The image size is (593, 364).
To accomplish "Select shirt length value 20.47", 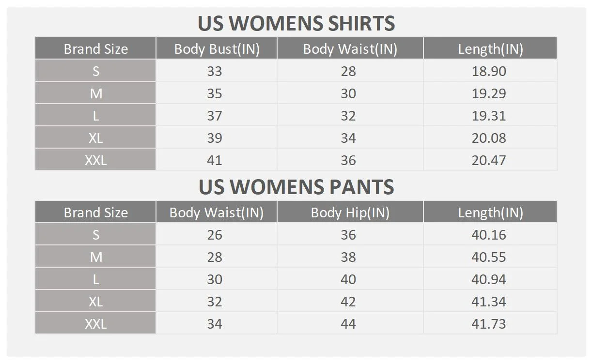I will pos(489,160).
